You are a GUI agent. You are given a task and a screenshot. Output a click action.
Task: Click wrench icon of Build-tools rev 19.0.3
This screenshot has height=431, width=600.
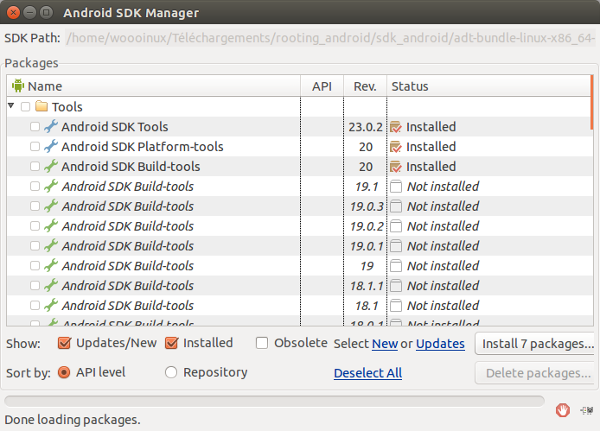51,206
